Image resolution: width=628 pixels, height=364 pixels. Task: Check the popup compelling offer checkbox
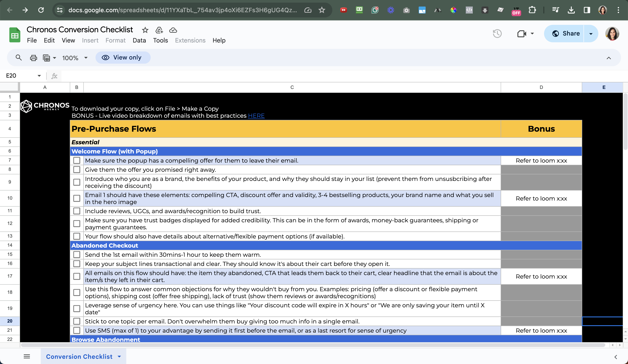pos(77,160)
